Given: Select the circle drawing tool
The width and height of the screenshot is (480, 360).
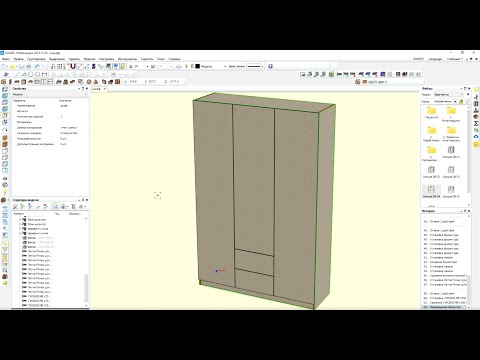Looking at the screenshot, I should 31,74.
